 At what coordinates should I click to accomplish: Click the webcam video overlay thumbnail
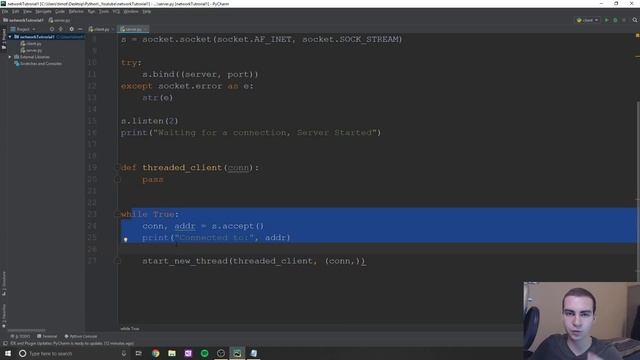click(x=582, y=321)
